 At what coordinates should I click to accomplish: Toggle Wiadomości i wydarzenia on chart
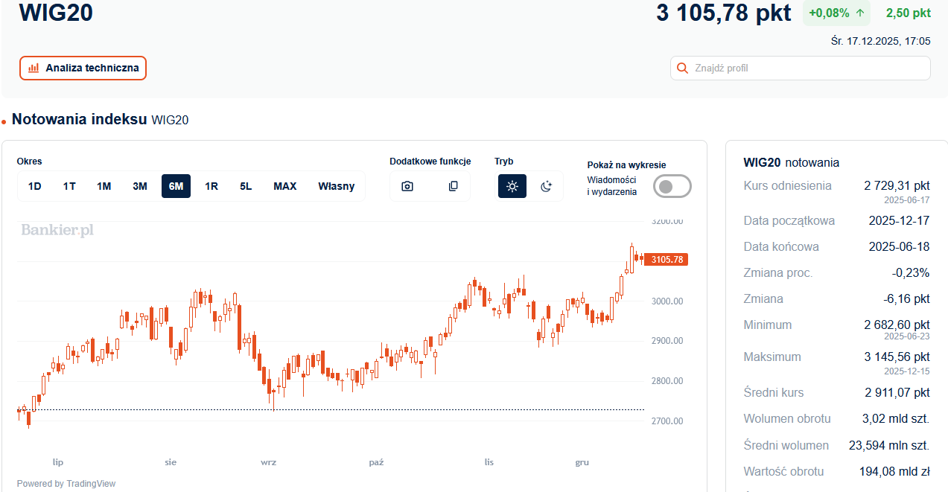672,186
